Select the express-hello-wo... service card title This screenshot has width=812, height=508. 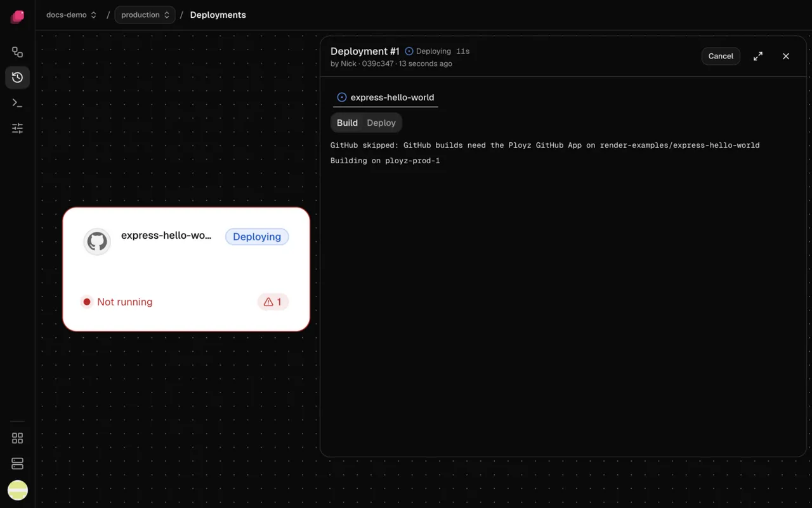point(166,236)
